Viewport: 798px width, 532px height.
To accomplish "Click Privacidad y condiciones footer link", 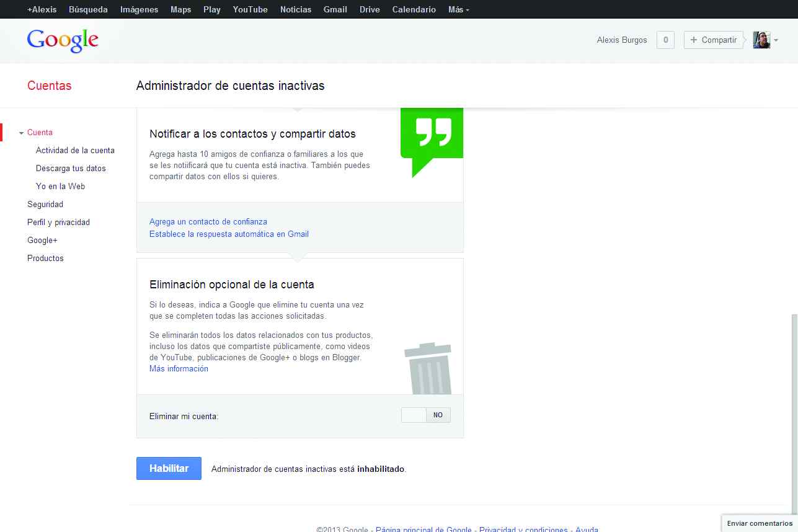I will [523, 530].
